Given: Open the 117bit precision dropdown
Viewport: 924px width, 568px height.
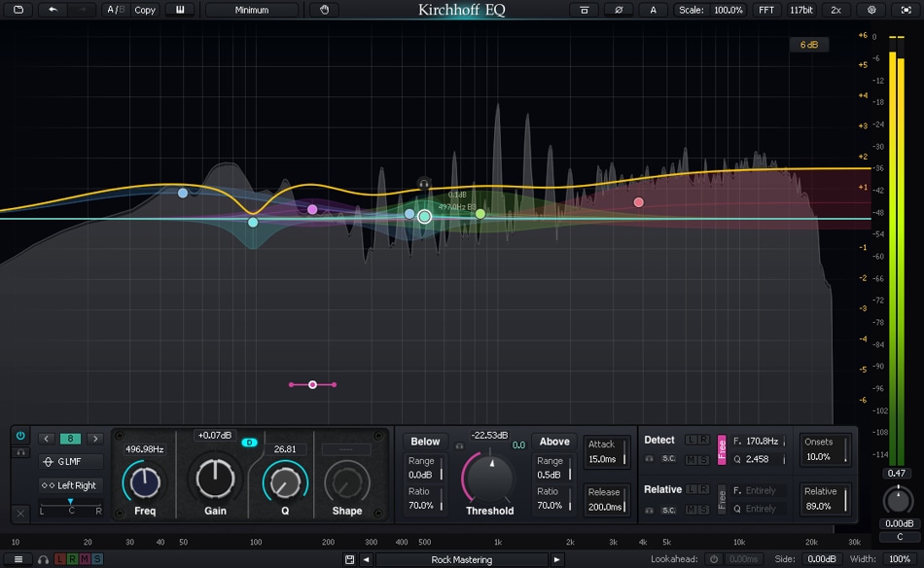Looking at the screenshot, I should (x=800, y=10).
